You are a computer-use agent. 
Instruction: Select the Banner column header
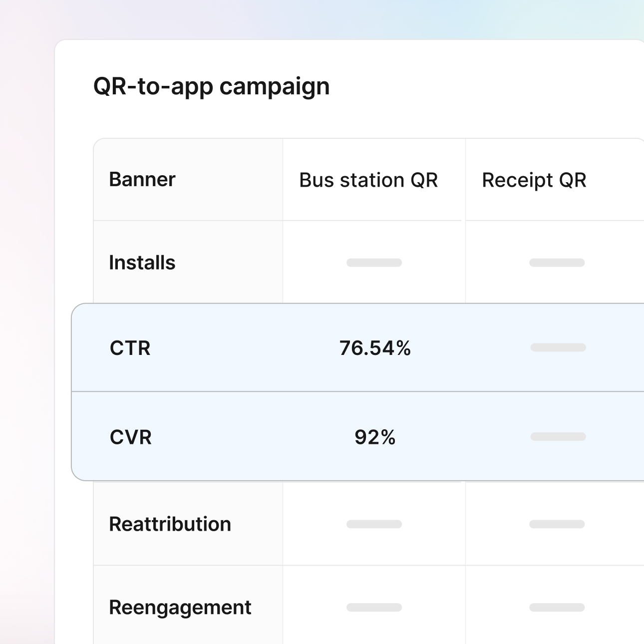pyautogui.click(x=142, y=180)
